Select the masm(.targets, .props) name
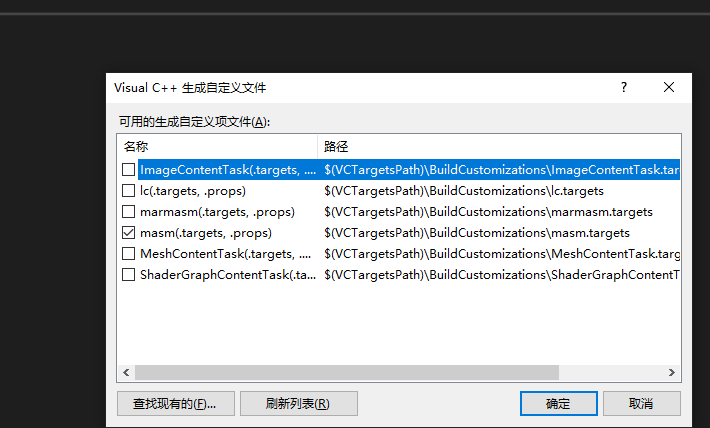 (206, 233)
